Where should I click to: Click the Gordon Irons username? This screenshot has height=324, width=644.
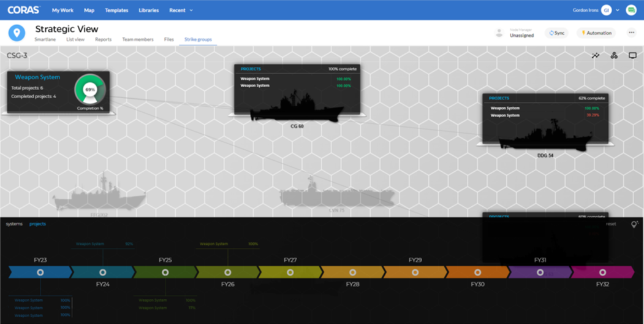(585, 10)
